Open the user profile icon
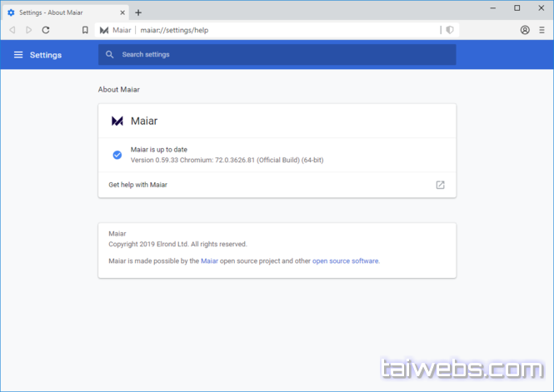The width and height of the screenshot is (554, 392). pos(525,30)
